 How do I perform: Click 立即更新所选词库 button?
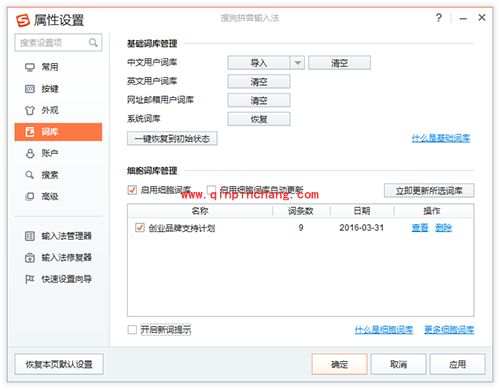tap(429, 191)
